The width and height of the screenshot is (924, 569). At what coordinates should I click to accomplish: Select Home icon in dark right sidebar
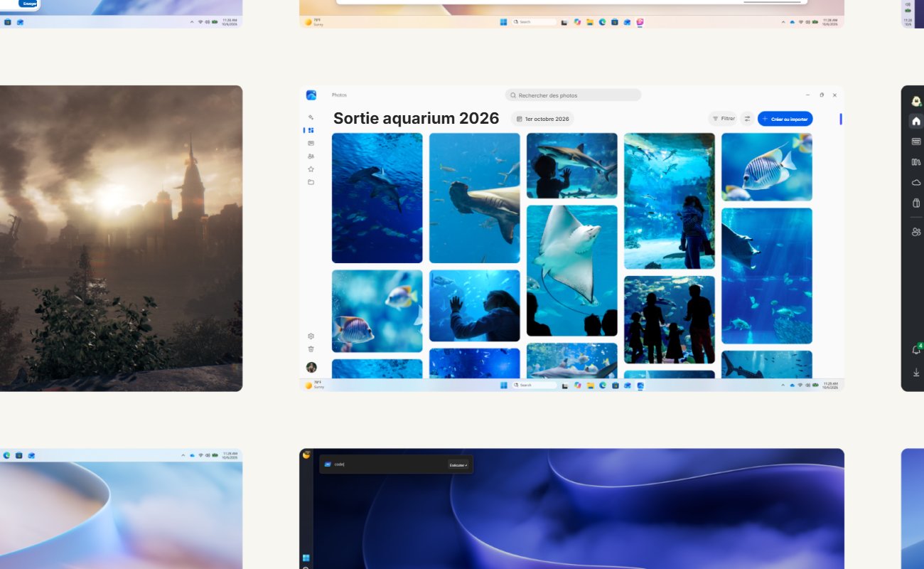(x=916, y=121)
